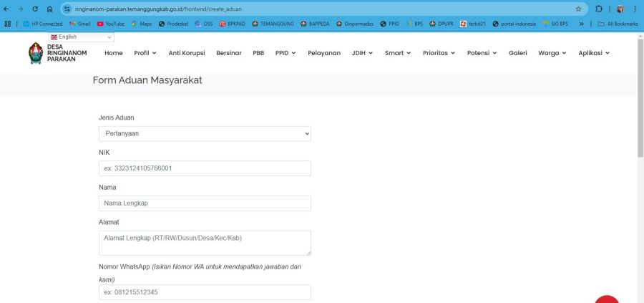Expand the Profil navigation menu
The image size is (644, 303).
pos(145,53)
